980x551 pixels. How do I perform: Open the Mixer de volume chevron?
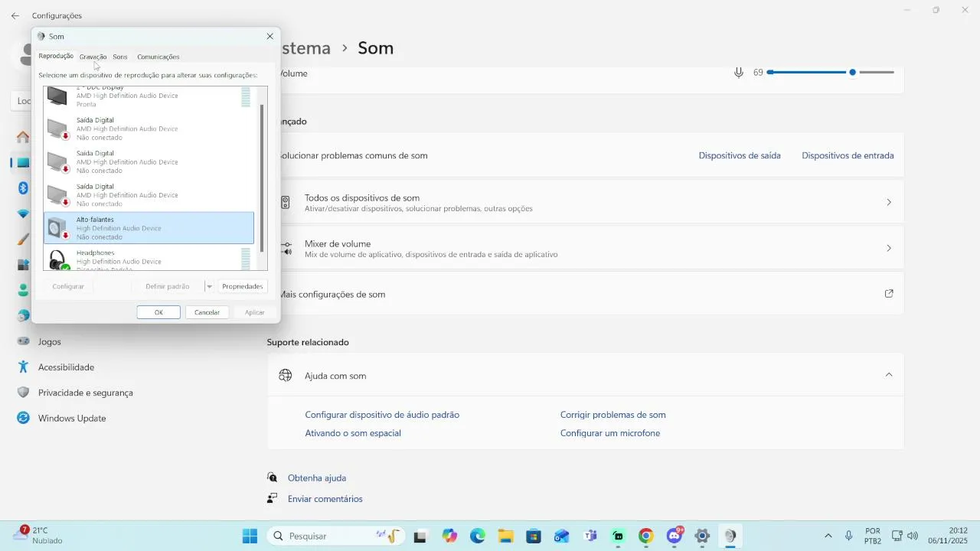point(889,248)
